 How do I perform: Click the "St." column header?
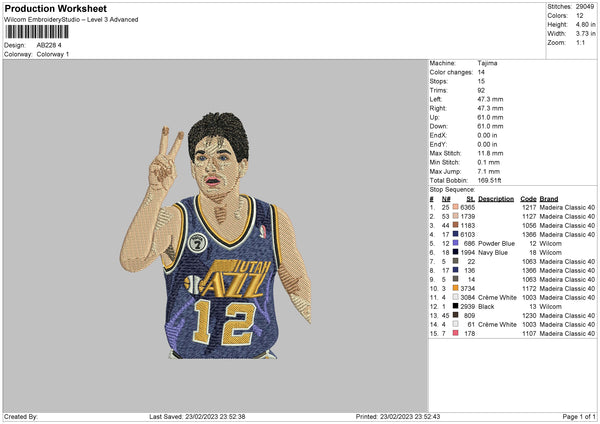[x=470, y=199]
